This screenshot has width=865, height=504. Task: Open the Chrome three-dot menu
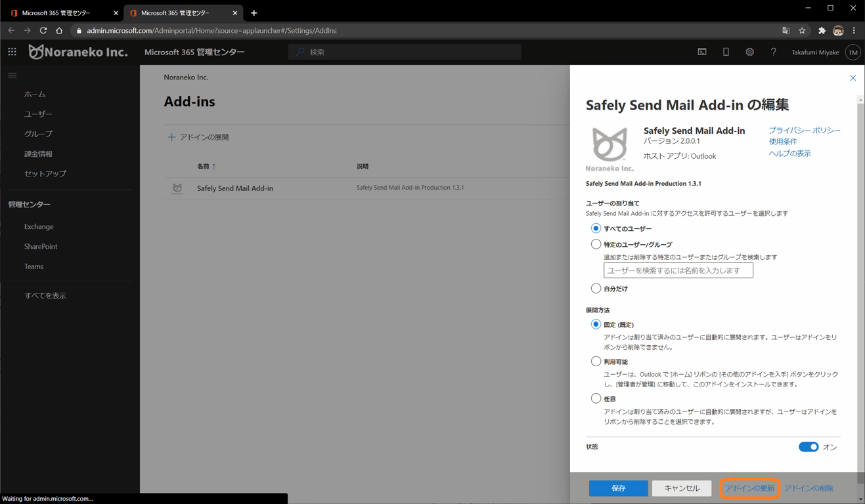854,30
